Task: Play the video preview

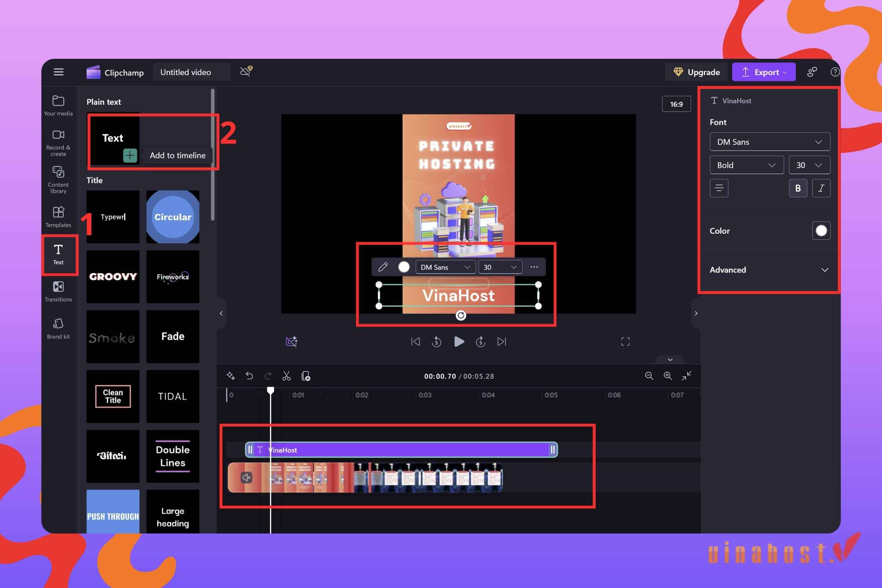Action: pyautogui.click(x=459, y=342)
